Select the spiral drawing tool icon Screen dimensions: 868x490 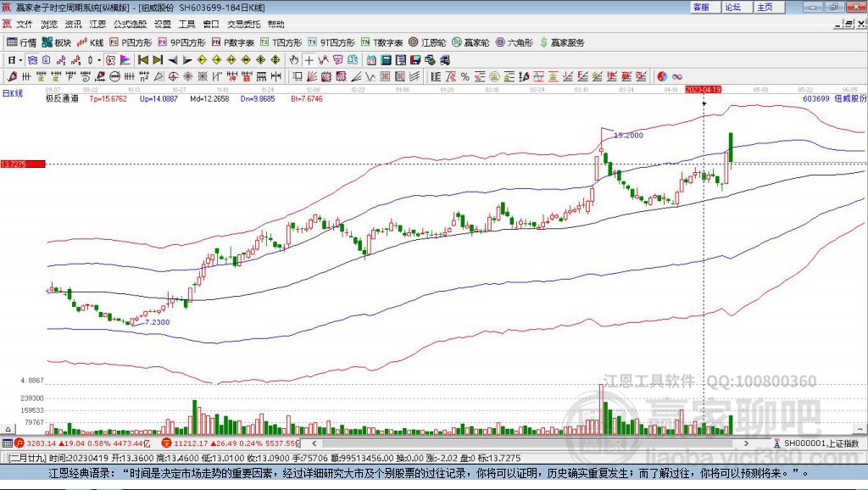(86, 76)
